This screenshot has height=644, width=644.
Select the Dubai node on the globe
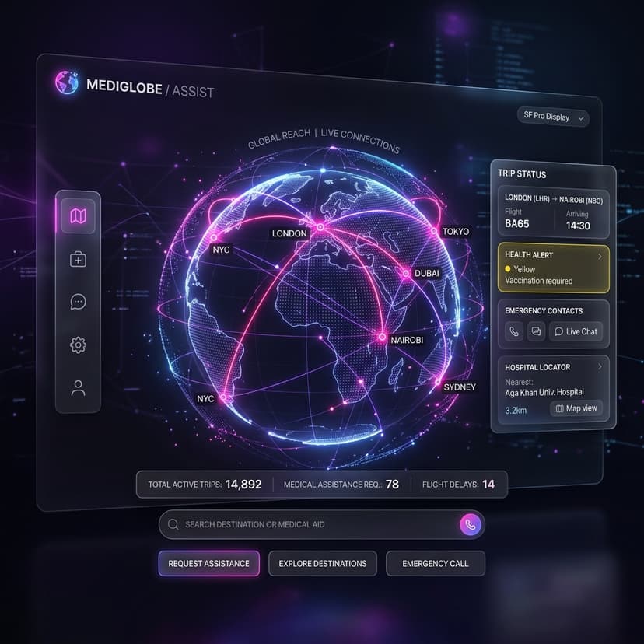coord(406,274)
